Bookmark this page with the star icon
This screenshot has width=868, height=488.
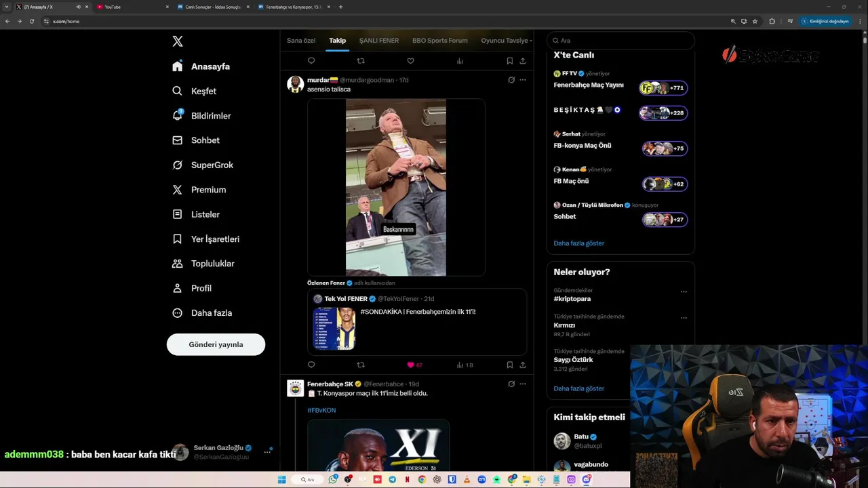tap(755, 21)
